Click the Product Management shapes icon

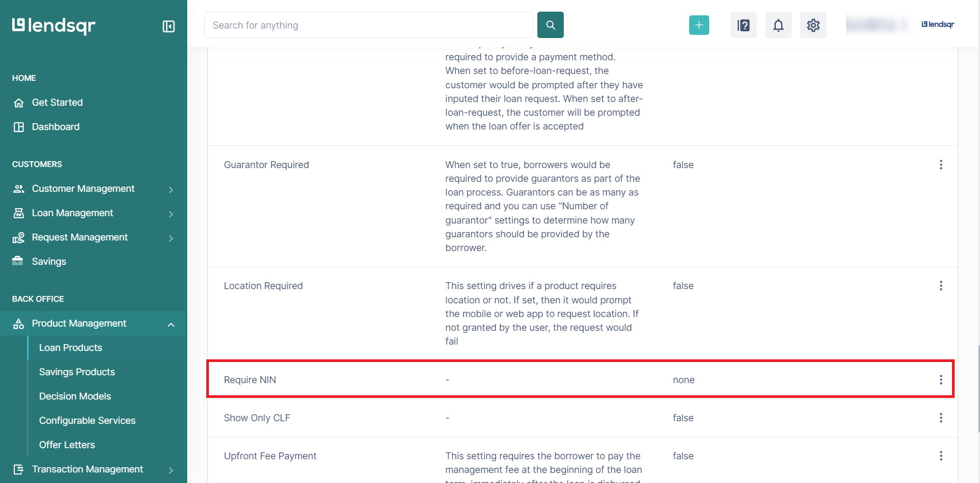pos(19,323)
